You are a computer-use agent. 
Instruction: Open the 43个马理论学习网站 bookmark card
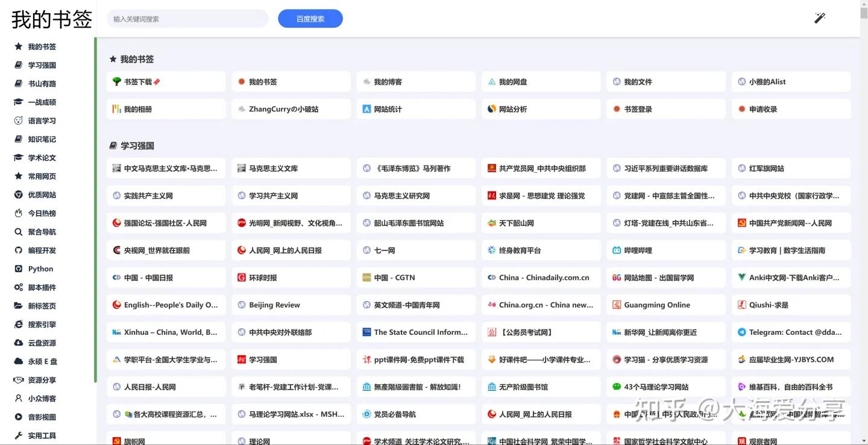(666, 387)
